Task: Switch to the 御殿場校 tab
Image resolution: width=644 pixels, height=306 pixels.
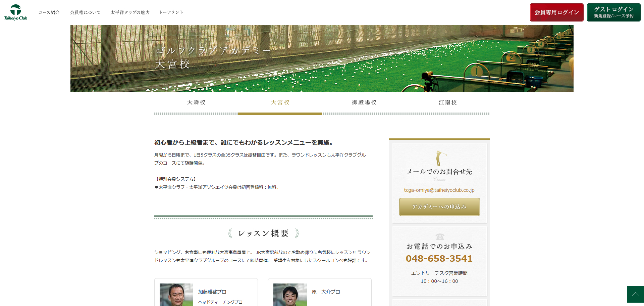Action: tap(364, 102)
